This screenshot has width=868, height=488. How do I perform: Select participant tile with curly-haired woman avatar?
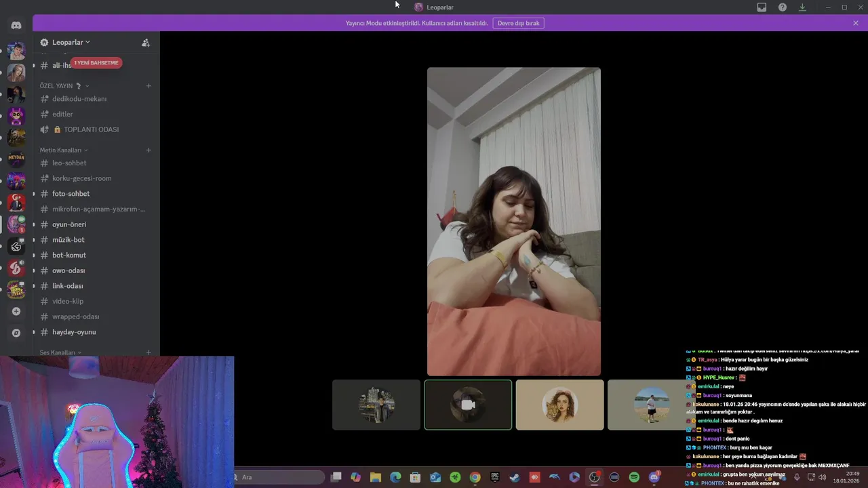click(559, 405)
